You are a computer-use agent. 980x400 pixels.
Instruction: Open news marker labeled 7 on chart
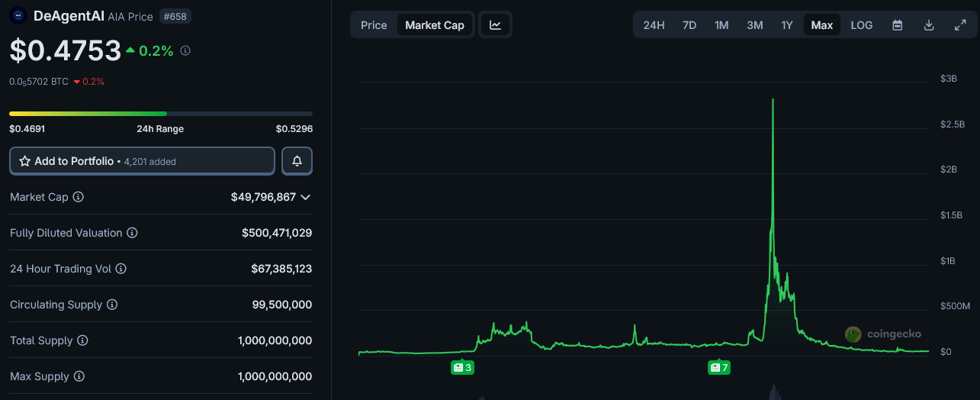click(x=719, y=368)
